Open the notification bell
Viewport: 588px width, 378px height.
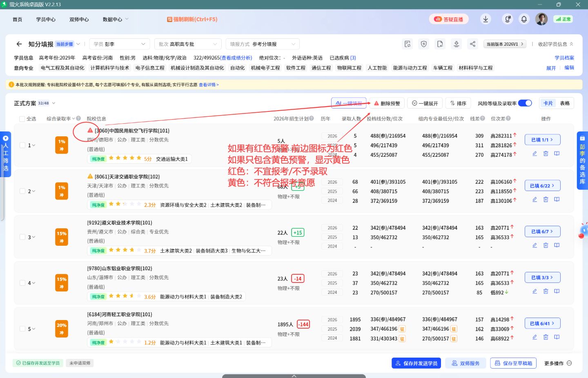pos(524,19)
